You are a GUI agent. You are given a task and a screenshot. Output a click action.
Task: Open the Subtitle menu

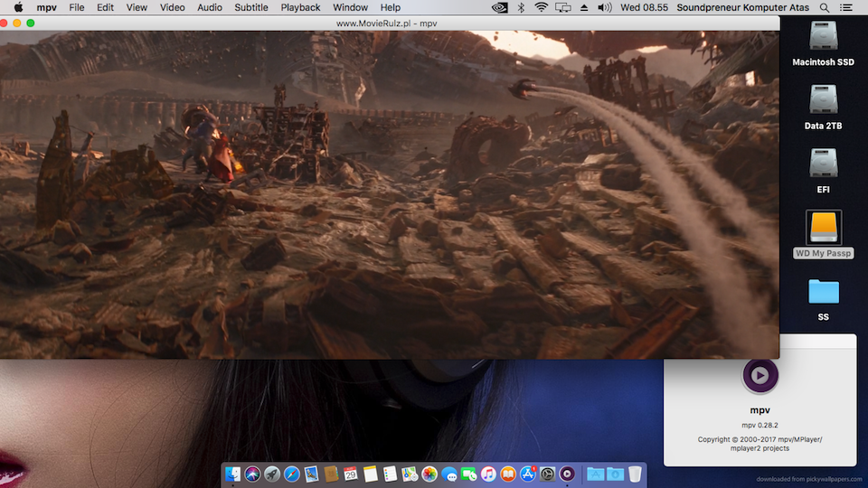pyautogui.click(x=251, y=7)
